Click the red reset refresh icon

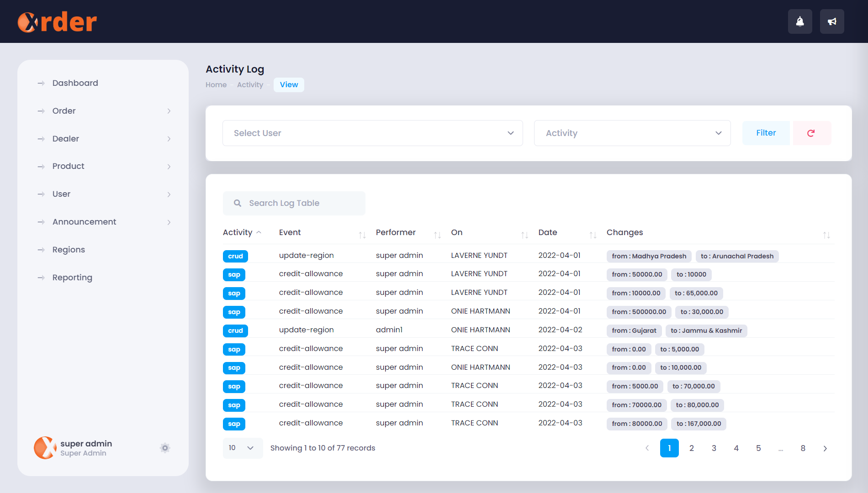point(811,133)
